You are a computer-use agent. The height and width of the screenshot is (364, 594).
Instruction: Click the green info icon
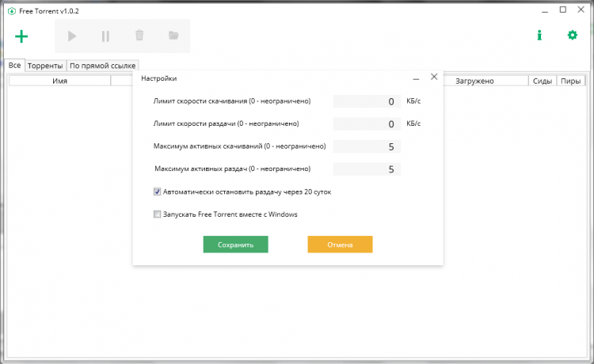[x=539, y=36]
